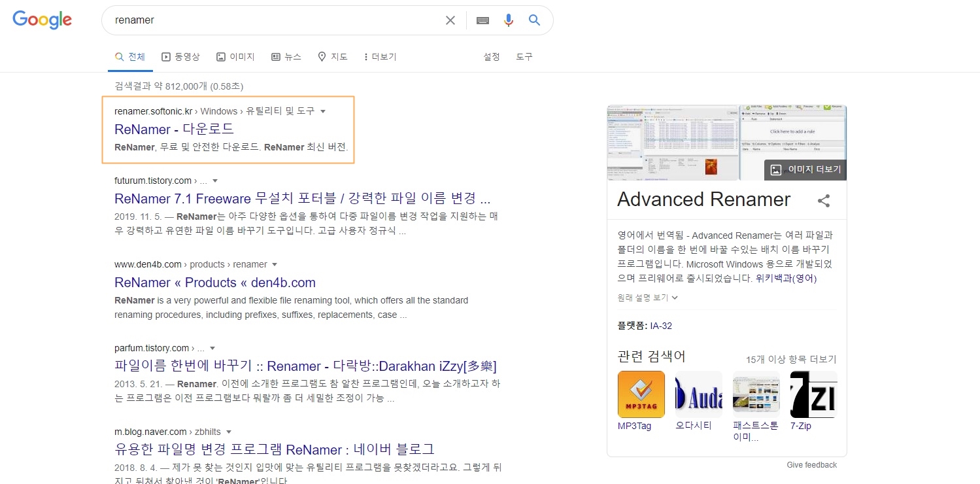Viewport: 980px width, 484px height.
Task: Open the 도구 tools menu
Action: [524, 57]
